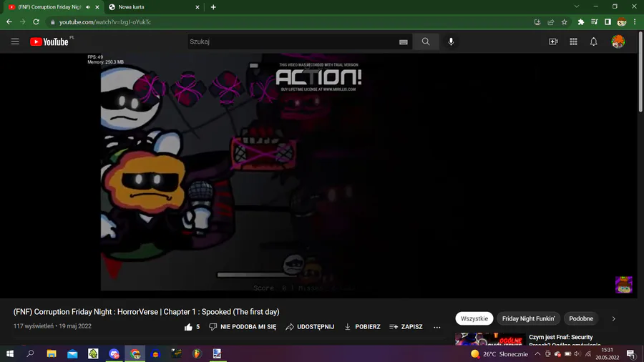Open the volume control in tray
The width and height of the screenshot is (644, 362).
pyautogui.click(x=577, y=354)
